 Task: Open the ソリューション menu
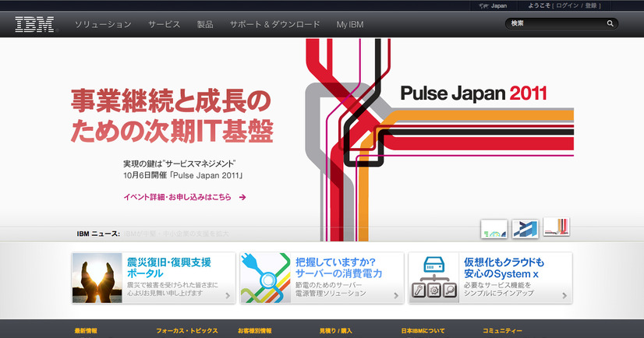(x=103, y=25)
